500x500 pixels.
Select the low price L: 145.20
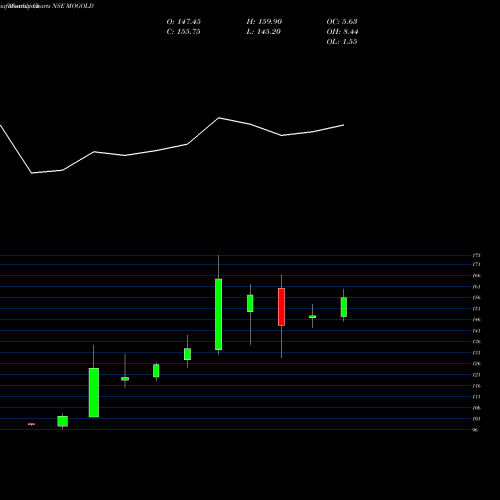click(264, 32)
